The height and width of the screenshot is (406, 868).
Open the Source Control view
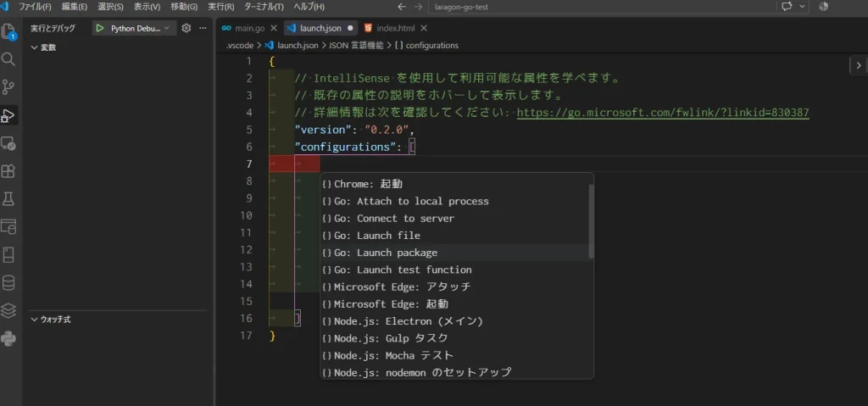[x=8, y=87]
